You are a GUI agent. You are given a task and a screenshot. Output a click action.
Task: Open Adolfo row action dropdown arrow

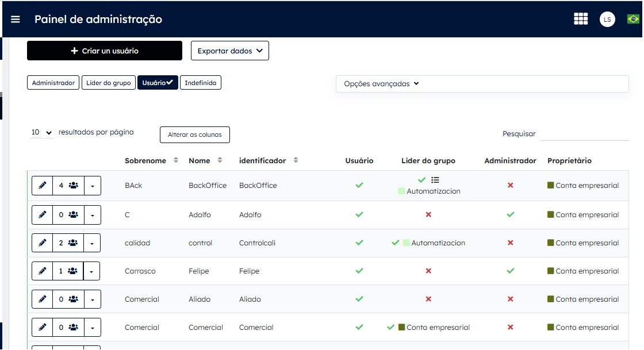(x=93, y=214)
